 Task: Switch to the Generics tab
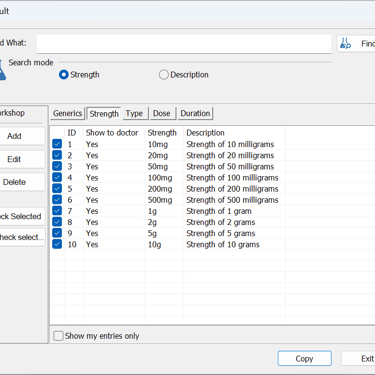(68, 113)
